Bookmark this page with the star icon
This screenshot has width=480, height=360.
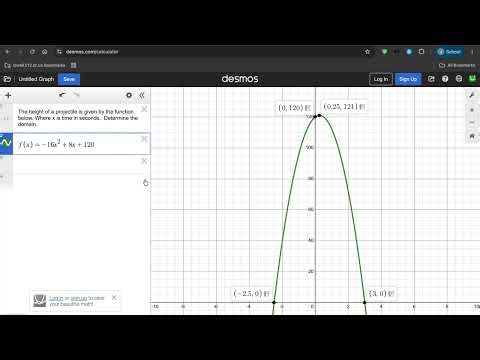(367, 52)
